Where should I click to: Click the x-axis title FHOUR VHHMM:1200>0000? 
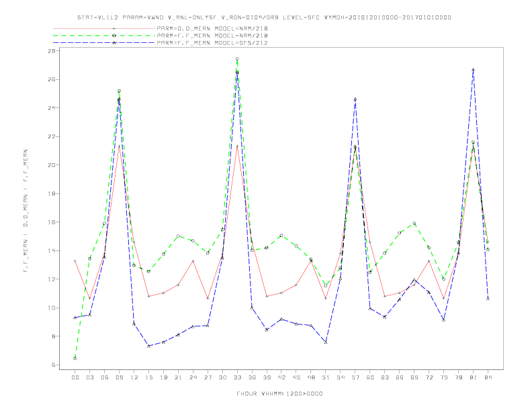[x=279, y=394]
